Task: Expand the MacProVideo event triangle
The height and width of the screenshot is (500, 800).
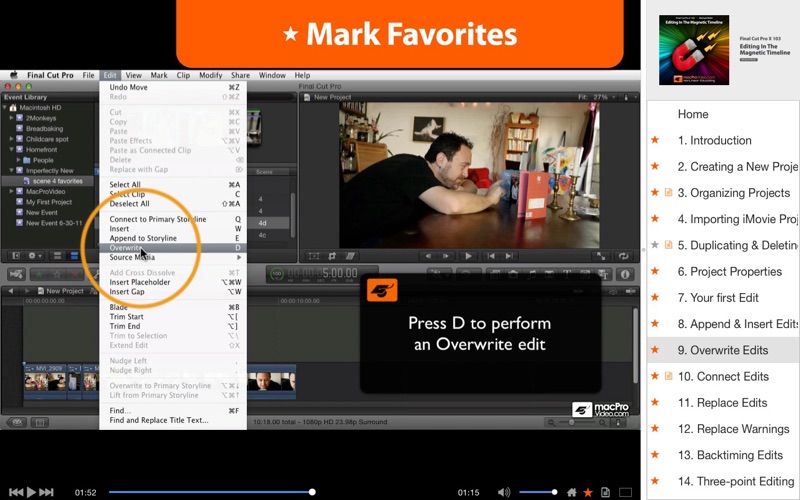Action: tap(11, 191)
